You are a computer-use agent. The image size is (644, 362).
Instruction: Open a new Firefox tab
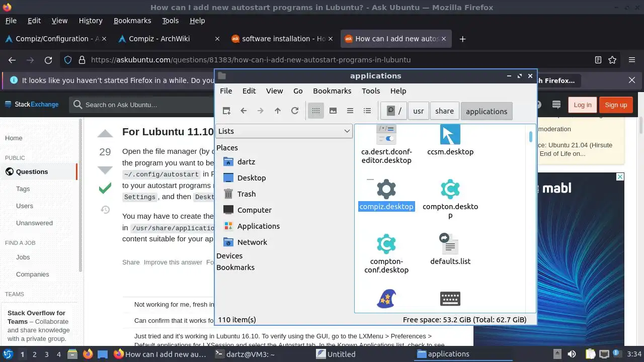[462, 39]
